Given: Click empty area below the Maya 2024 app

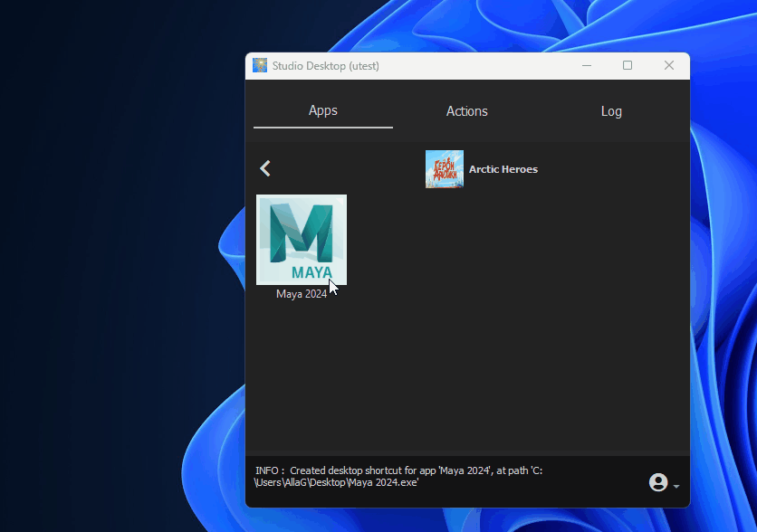Looking at the screenshot, I should (x=362, y=380).
